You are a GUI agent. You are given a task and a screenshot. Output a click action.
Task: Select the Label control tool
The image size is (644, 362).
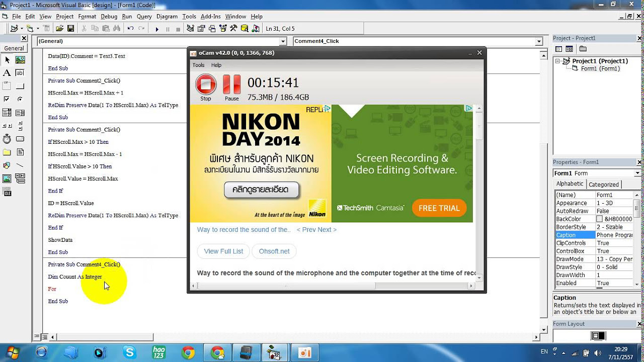(7, 73)
